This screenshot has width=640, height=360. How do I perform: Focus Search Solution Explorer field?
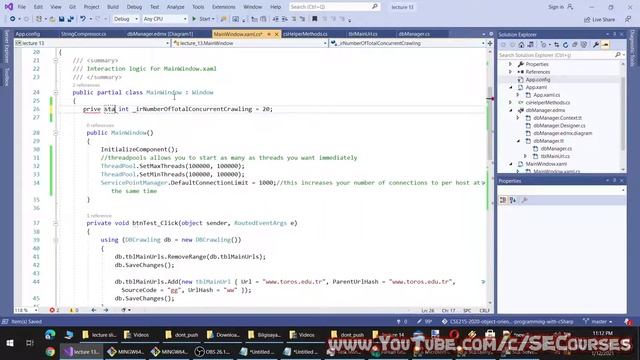click(561, 55)
